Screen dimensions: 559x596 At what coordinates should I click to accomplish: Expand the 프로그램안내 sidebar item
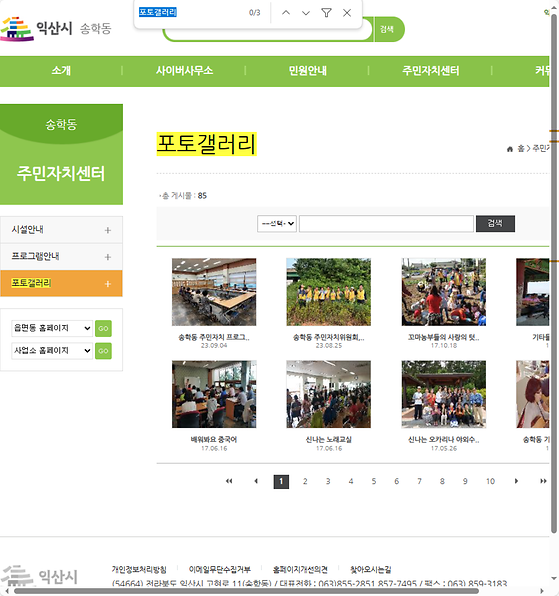61,257
